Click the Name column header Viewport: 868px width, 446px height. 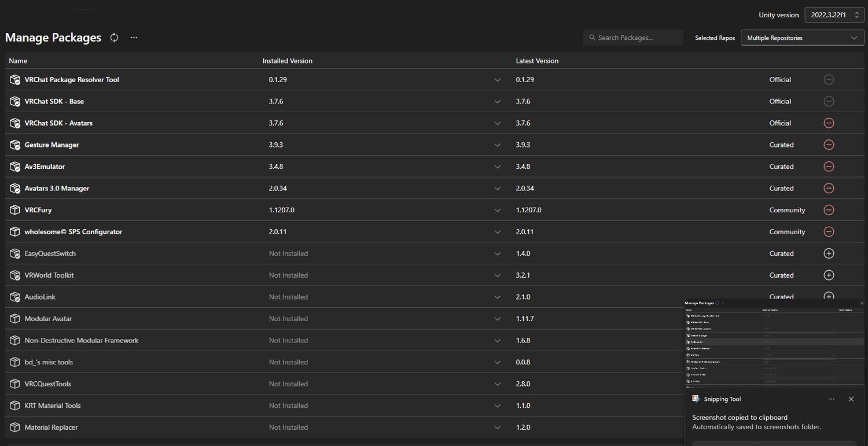pos(18,61)
